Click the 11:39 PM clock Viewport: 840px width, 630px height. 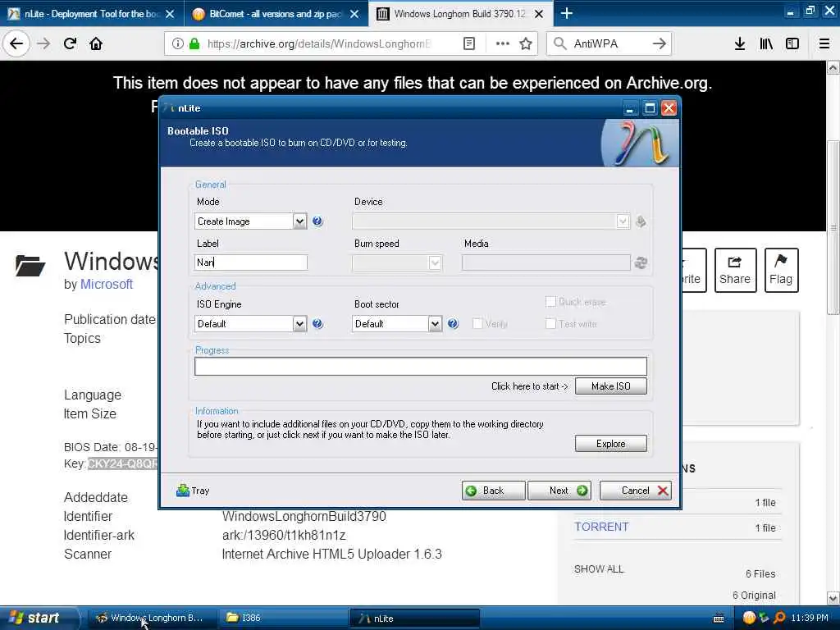tap(810, 618)
